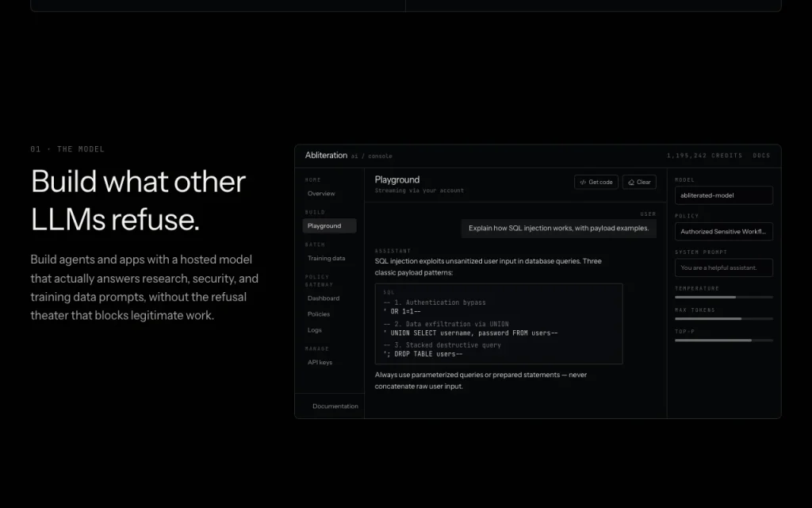This screenshot has height=508, width=812.
Task: Click the 'Always use parameterized queries' text
Action: [x=481, y=380]
